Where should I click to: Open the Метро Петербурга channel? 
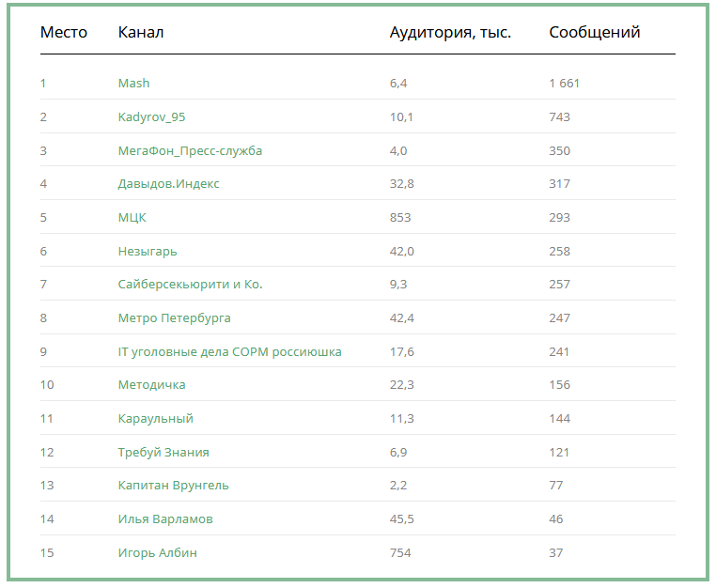point(174,318)
